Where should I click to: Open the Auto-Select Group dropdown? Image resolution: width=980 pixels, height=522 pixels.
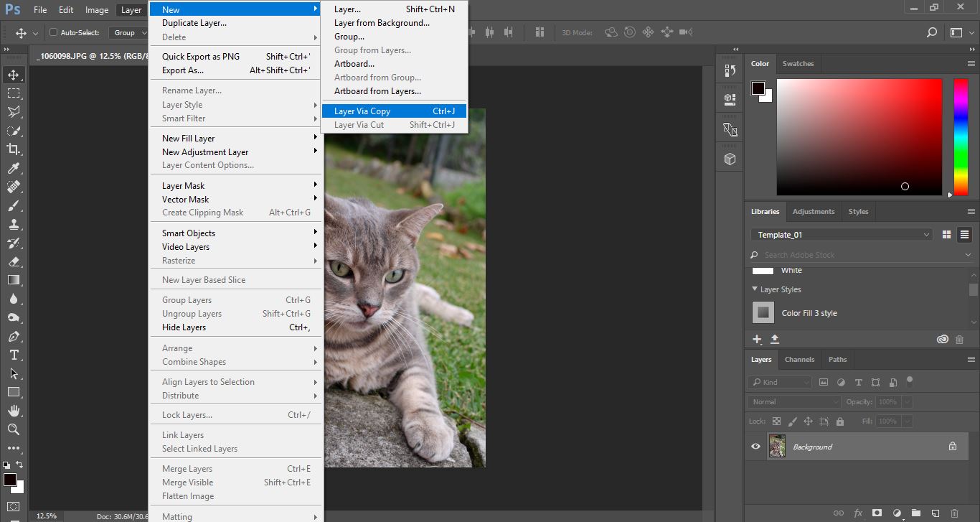click(128, 32)
